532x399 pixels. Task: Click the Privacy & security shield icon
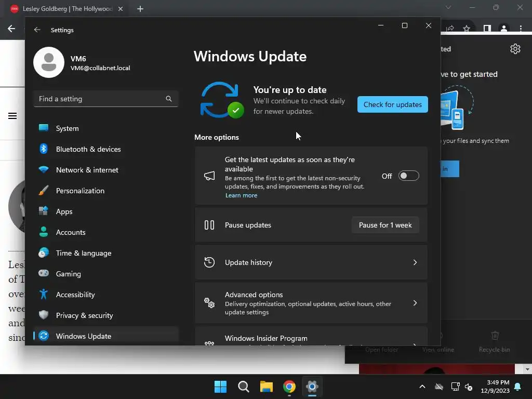pos(44,315)
